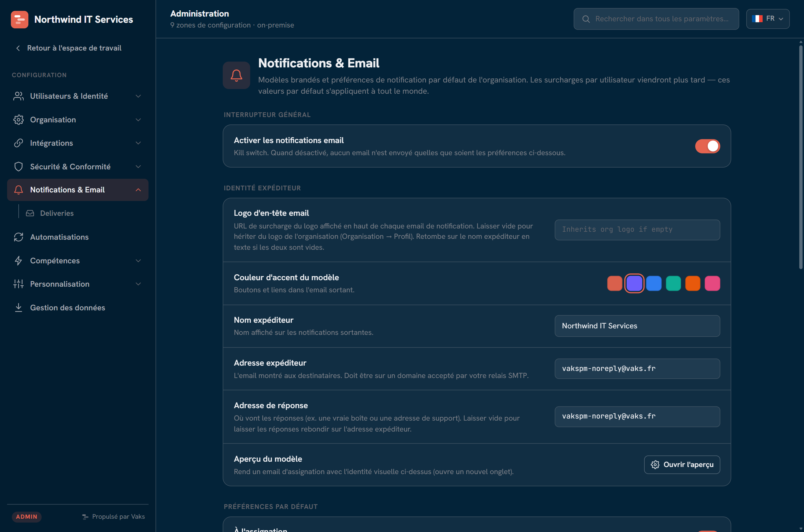804x532 pixels.
Task: Click the Organisation gear icon
Action: click(x=18, y=120)
